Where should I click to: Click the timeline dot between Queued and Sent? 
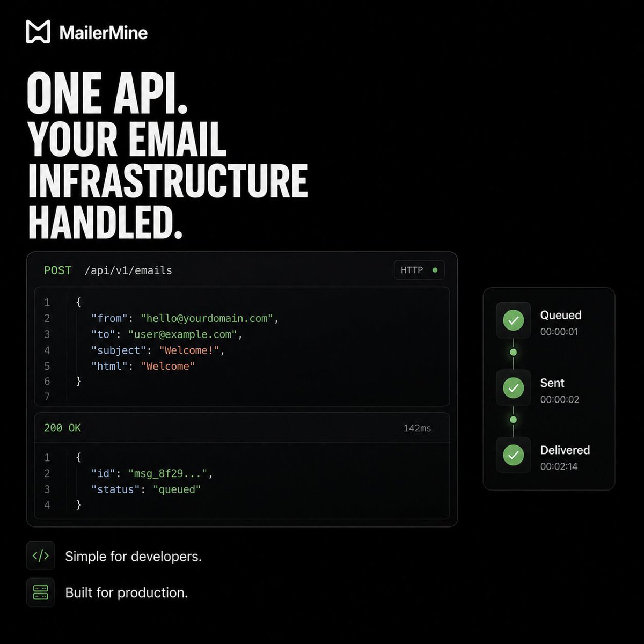(514, 352)
